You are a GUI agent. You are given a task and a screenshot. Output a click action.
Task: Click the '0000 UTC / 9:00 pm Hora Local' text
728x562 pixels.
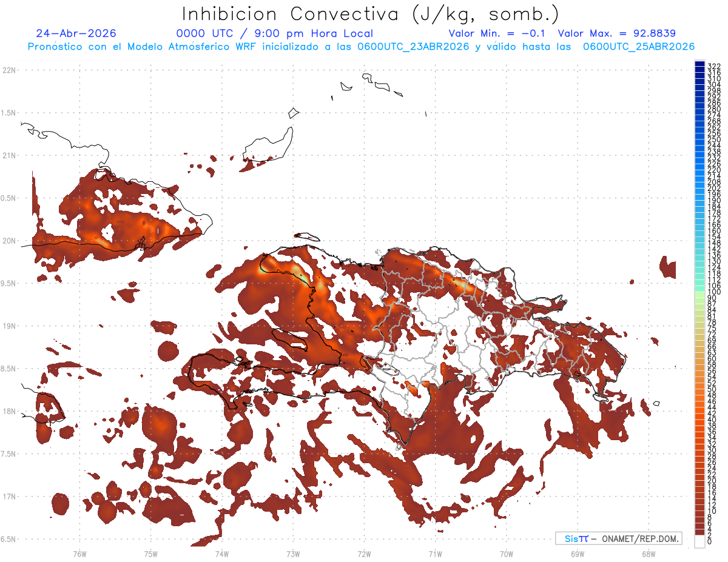[x=274, y=34]
